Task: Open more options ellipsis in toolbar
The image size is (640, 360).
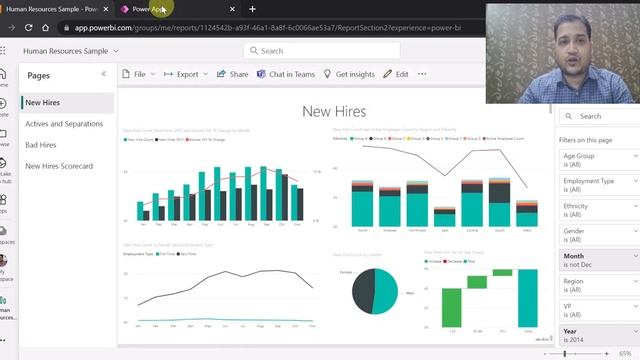Action: coord(422,74)
